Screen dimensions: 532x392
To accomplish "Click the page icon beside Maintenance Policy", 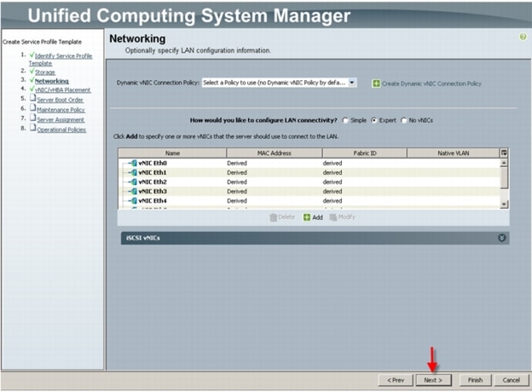I will tap(32, 108).
